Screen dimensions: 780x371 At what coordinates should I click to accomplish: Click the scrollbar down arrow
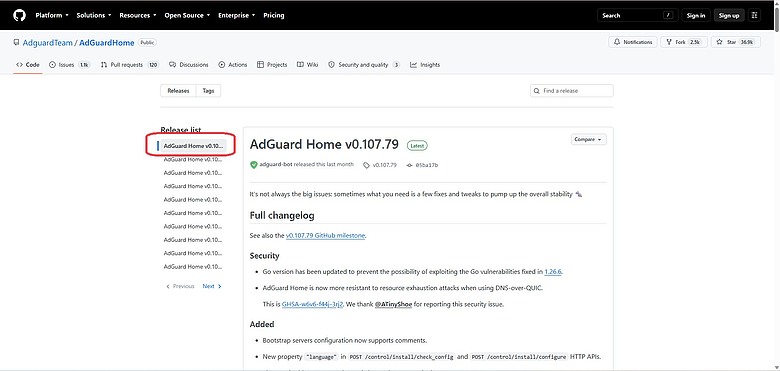click(777, 368)
